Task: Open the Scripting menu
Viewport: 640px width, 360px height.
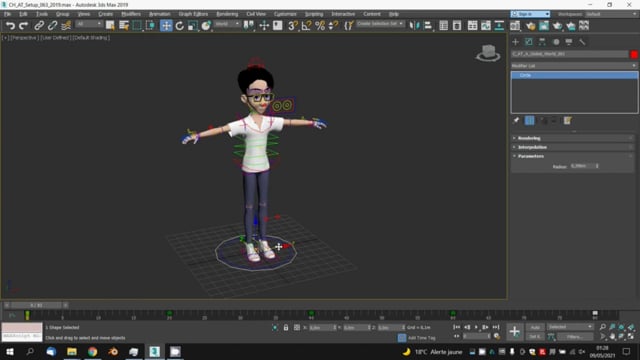Action: [314, 14]
